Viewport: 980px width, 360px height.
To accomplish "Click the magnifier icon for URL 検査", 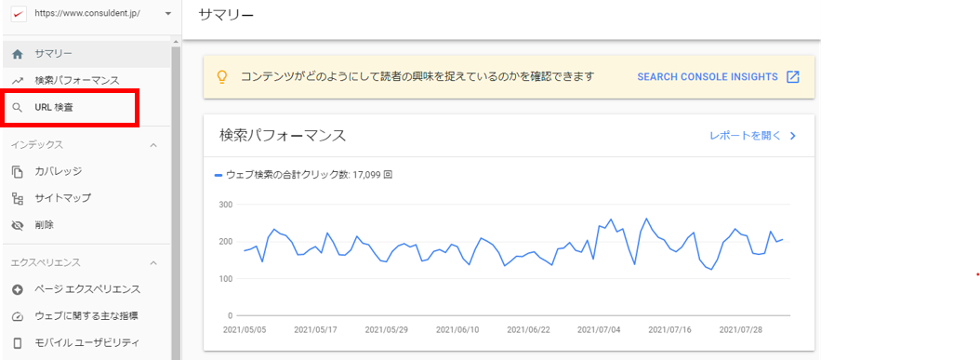I will 18,108.
